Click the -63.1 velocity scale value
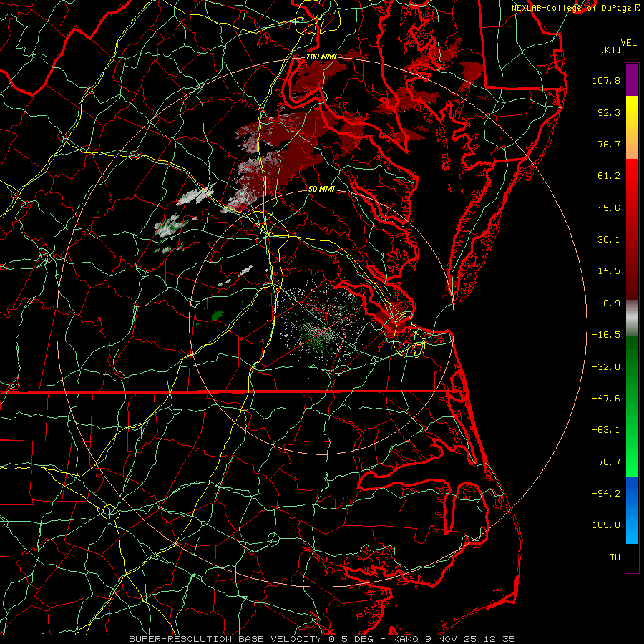 click(x=606, y=430)
